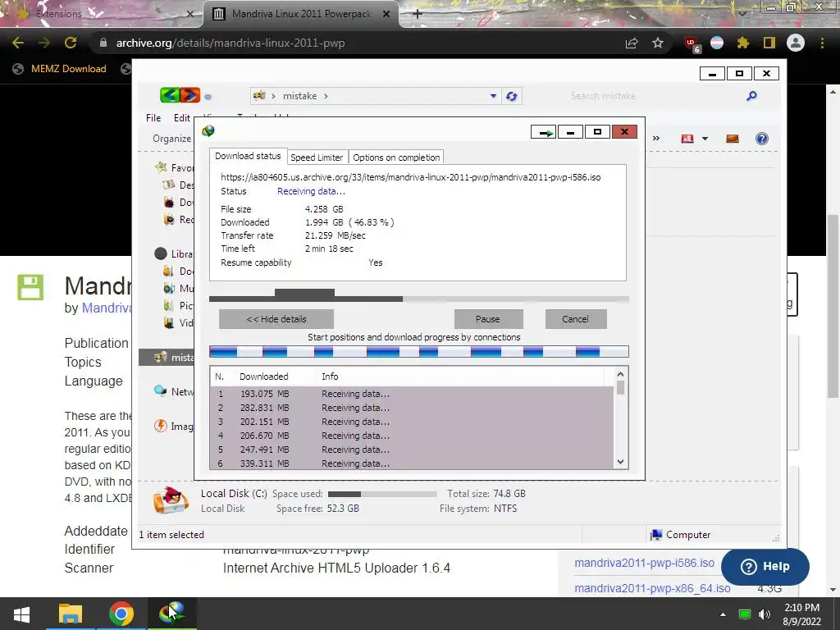Pause the download
This screenshot has width=840, height=630.
click(x=488, y=319)
